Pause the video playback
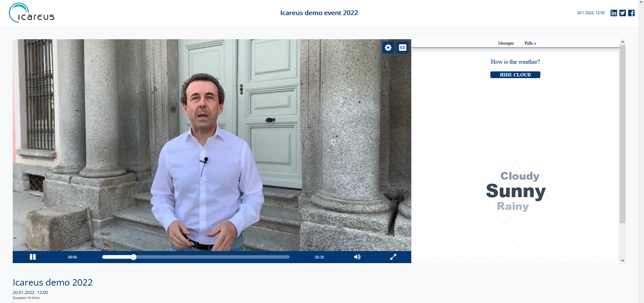644x303 pixels. (x=33, y=257)
